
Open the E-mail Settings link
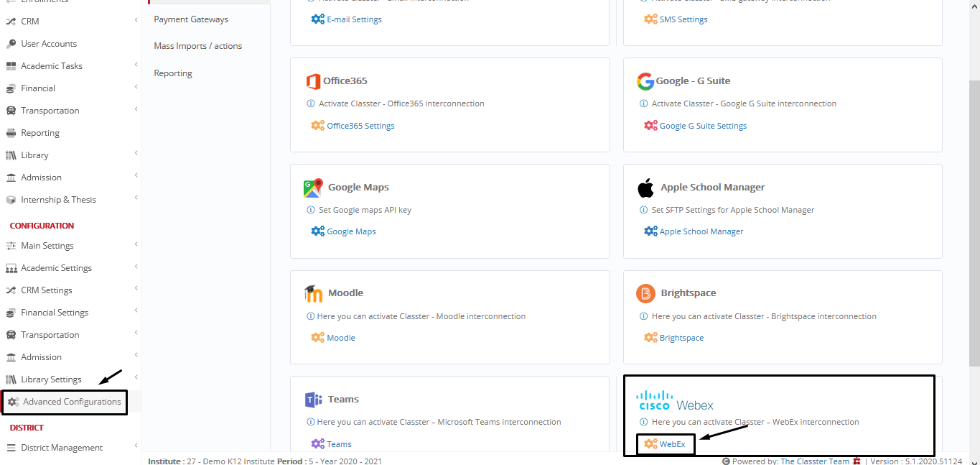tap(354, 19)
